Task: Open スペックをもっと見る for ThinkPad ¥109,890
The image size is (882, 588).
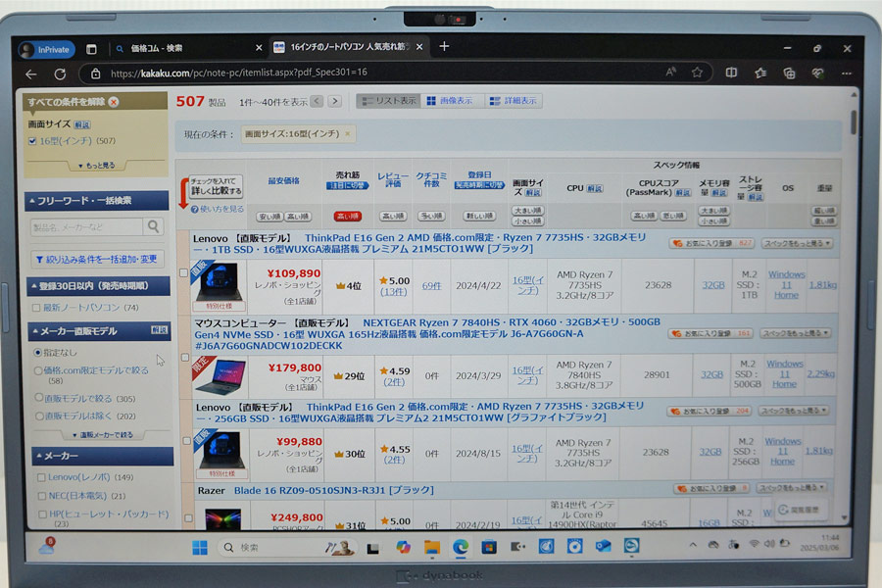Action: tap(797, 244)
